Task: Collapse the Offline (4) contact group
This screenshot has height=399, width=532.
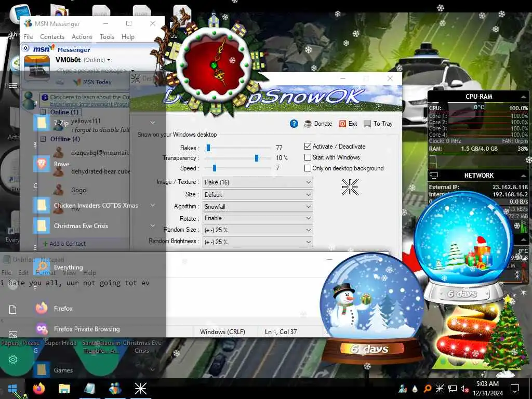Action: click(x=43, y=139)
